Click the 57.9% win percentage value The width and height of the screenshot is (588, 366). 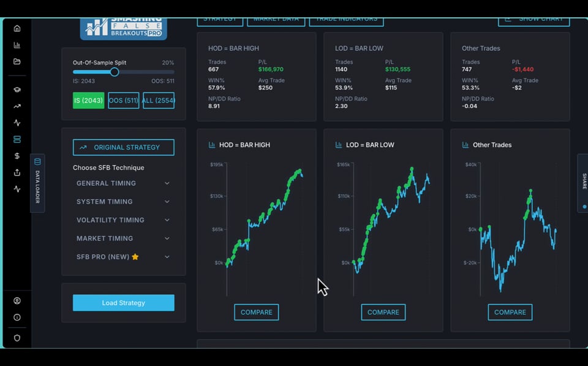217,88
